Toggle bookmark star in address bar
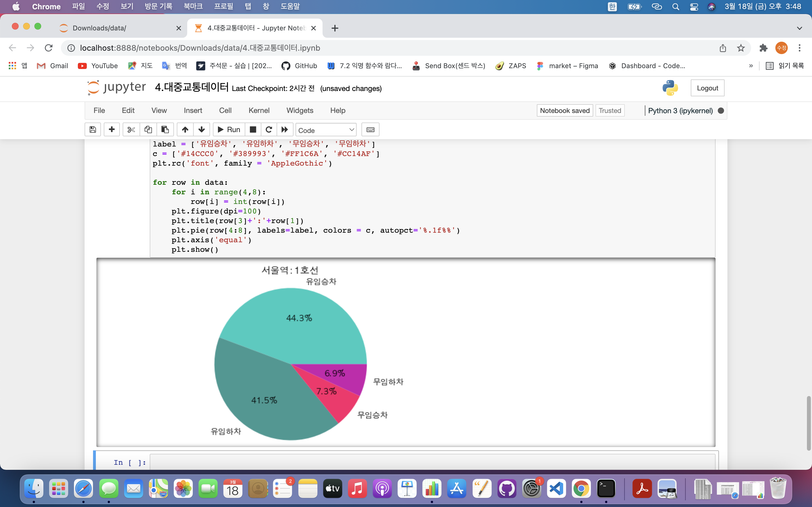Image resolution: width=812 pixels, height=507 pixels. [741, 48]
